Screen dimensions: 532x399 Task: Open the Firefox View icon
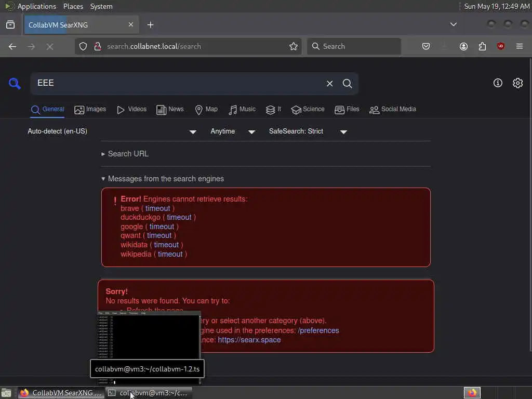[10, 25]
